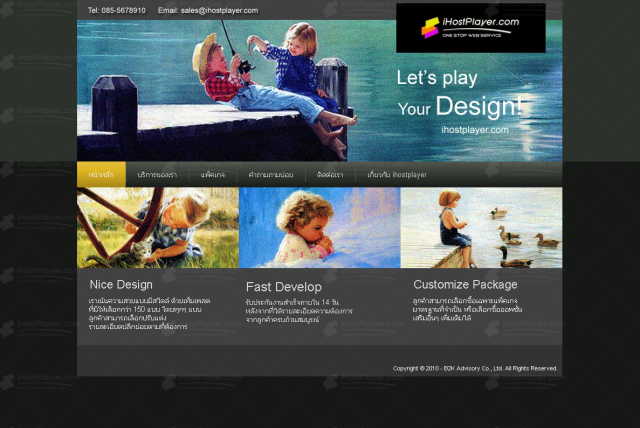
Task: Go to คำถามถามบ่อย FAQ menu item
Action: (x=271, y=175)
